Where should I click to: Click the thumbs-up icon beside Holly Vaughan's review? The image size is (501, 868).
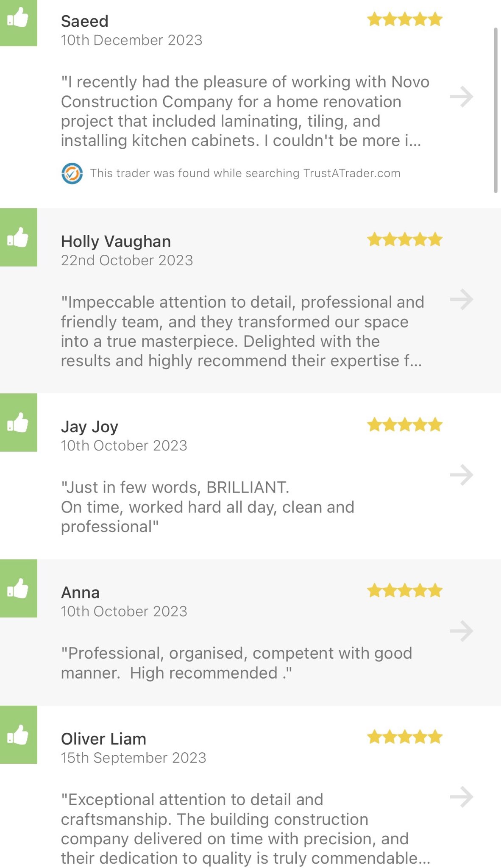18,237
